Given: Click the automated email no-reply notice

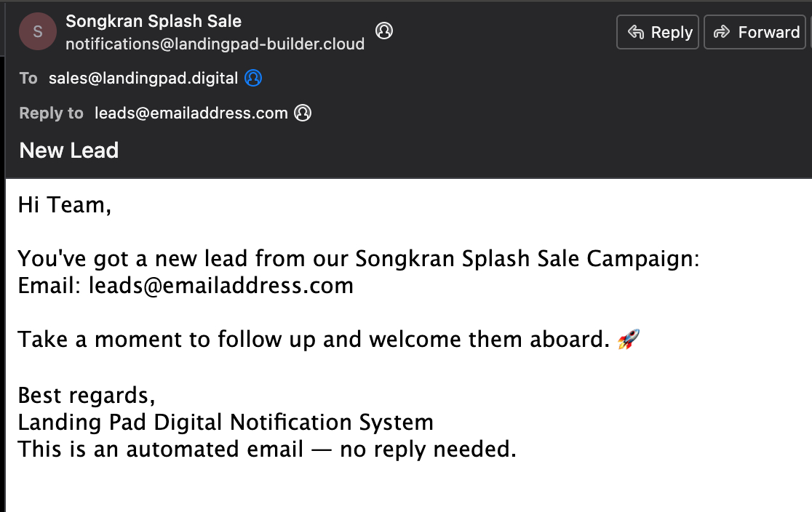Looking at the screenshot, I should (x=267, y=449).
